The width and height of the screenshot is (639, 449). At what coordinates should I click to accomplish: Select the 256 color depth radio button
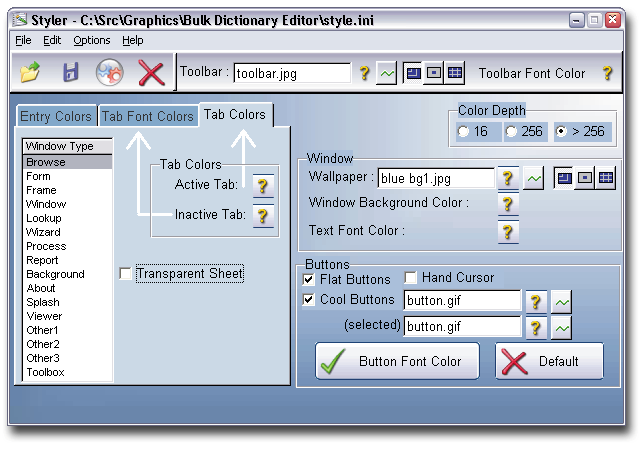[x=511, y=132]
